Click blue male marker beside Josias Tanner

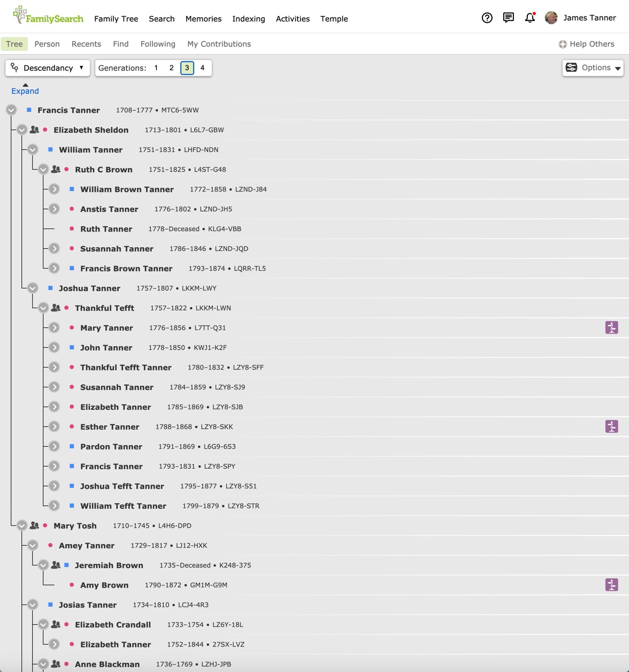pos(50,605)
